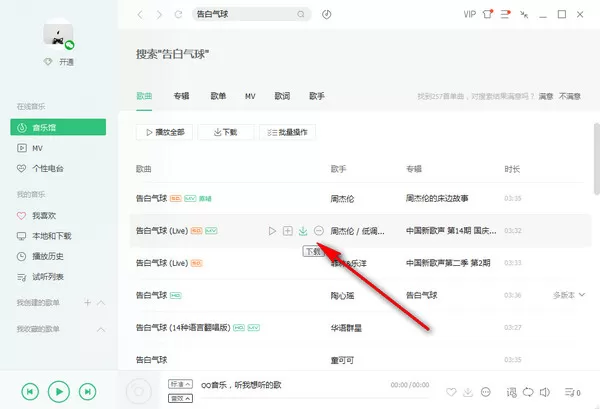
Task: Open more options icon in player bar
Action: [x=486, y=392]
